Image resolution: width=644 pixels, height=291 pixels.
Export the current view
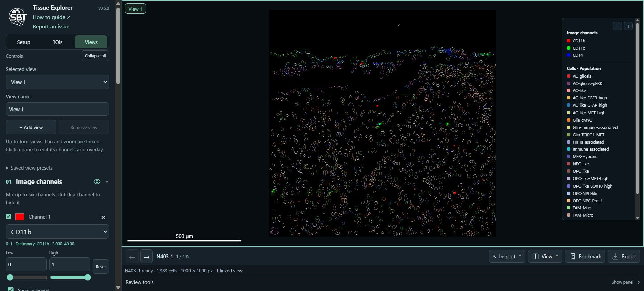pyautogui.click(x=624, y=256)
